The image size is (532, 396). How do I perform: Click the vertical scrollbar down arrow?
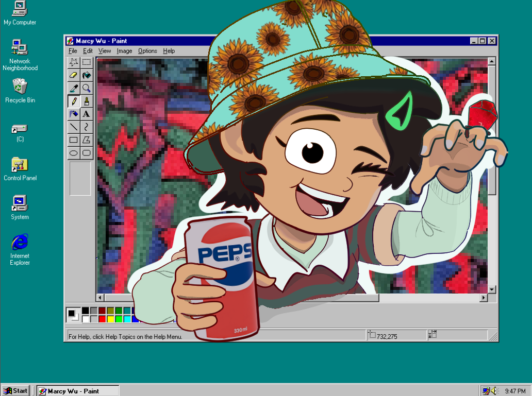tap(492, 289)
